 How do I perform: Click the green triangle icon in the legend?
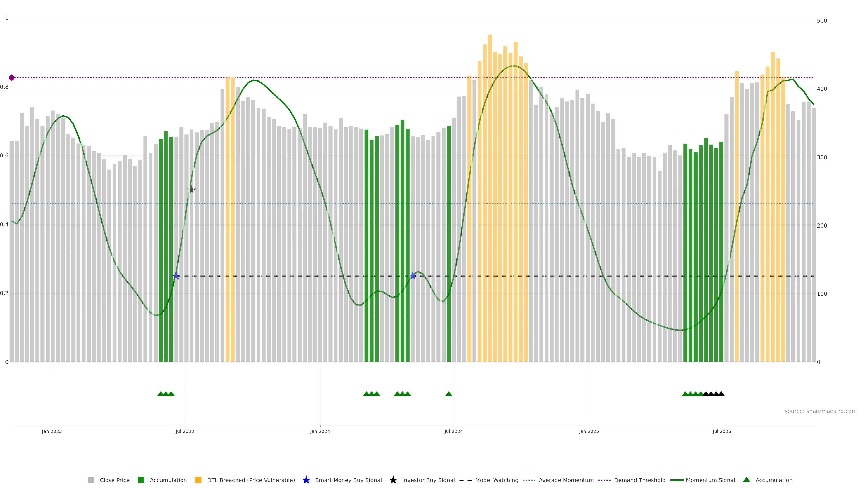coord(747,480)
